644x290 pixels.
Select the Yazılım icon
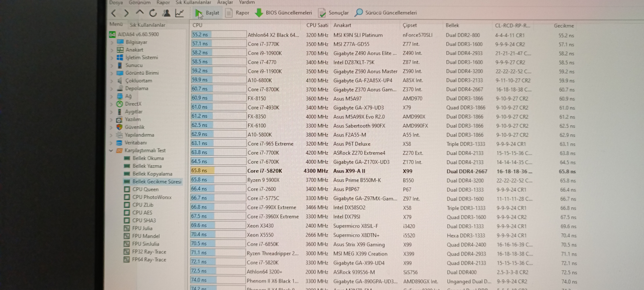pyautogui.click(x=119, y=120)
